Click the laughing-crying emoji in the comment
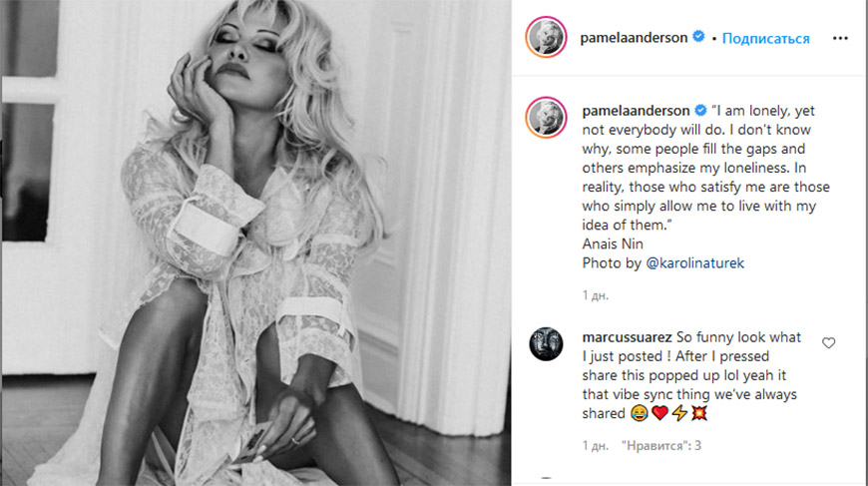 click(639, 413)
